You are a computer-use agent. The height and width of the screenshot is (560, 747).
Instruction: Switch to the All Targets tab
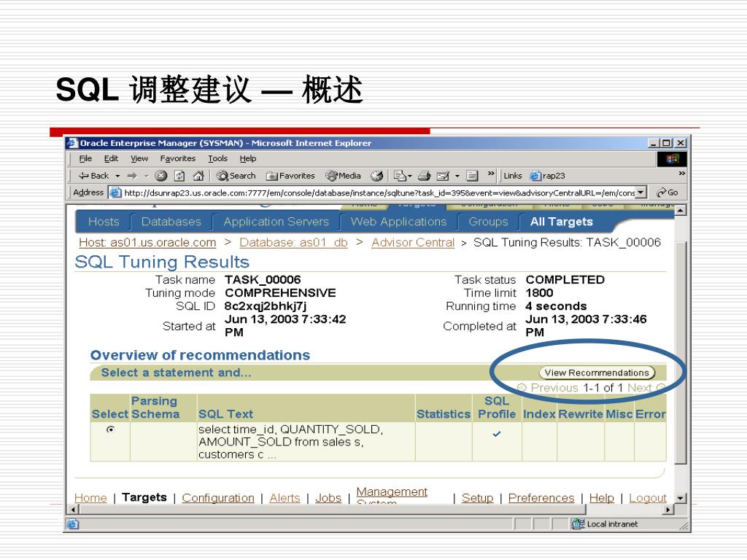561,222
